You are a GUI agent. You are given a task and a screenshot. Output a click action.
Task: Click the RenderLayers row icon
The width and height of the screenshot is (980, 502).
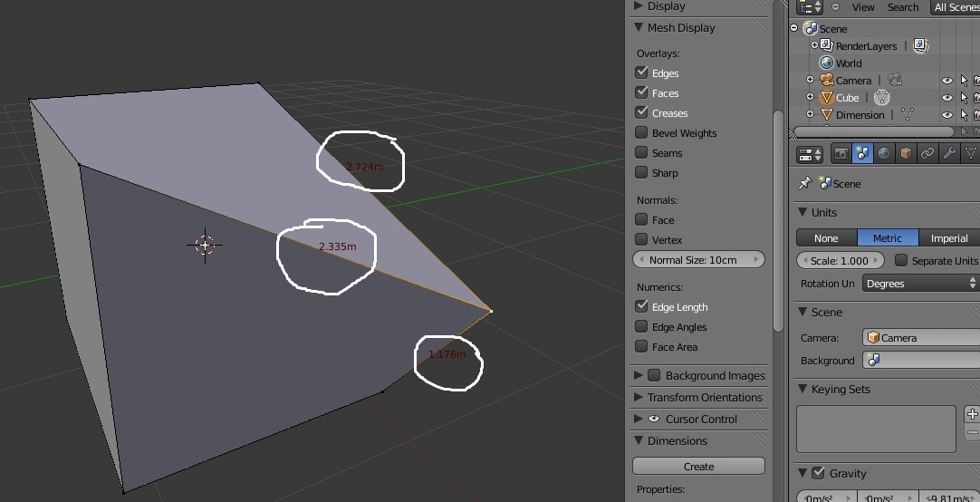point(827,45)
